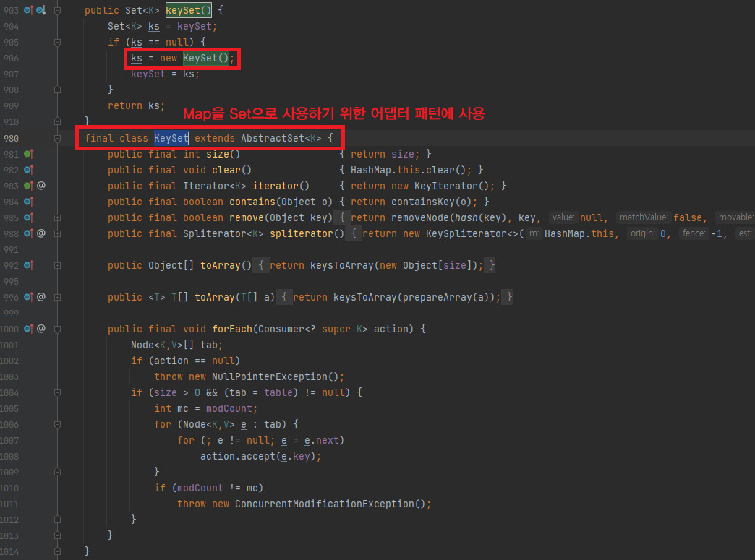
Task: Click line number 909 in the gutter
Action: coord(11,105)
